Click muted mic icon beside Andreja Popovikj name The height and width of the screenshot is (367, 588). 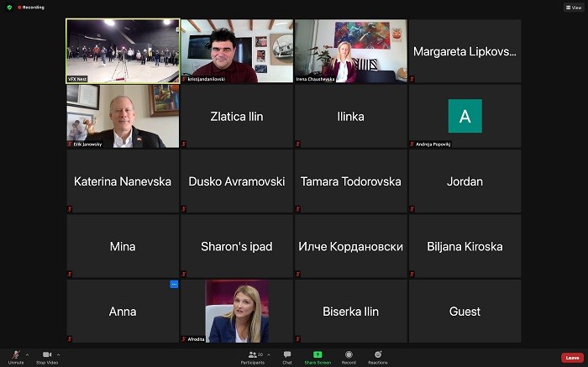412,144
